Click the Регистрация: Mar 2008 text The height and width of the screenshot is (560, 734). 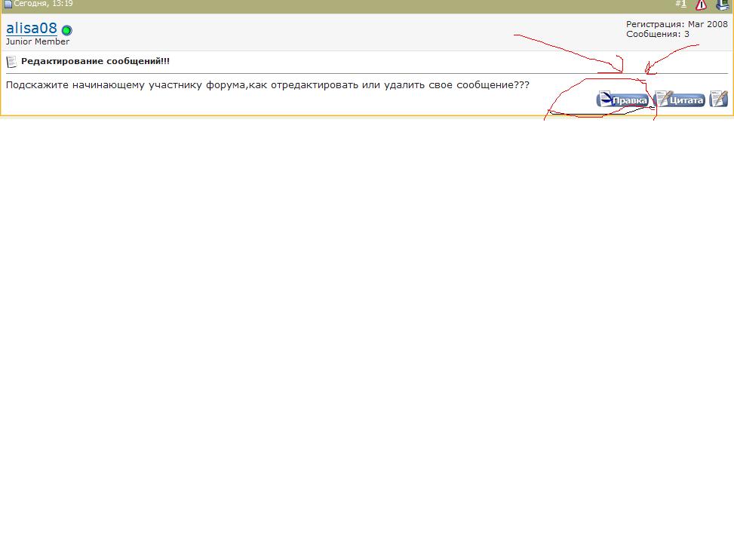[677, 24]
